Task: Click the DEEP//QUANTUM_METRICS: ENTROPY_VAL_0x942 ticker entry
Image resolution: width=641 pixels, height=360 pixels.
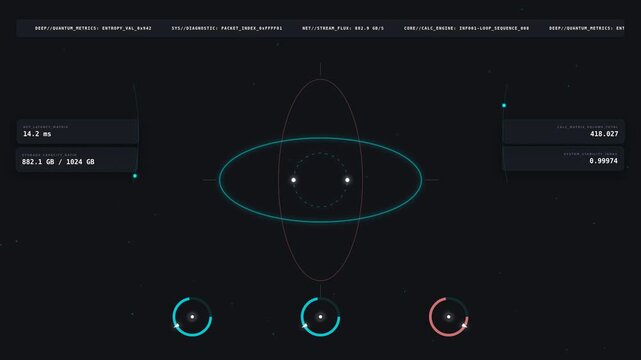Action: [x=93, y=28]
